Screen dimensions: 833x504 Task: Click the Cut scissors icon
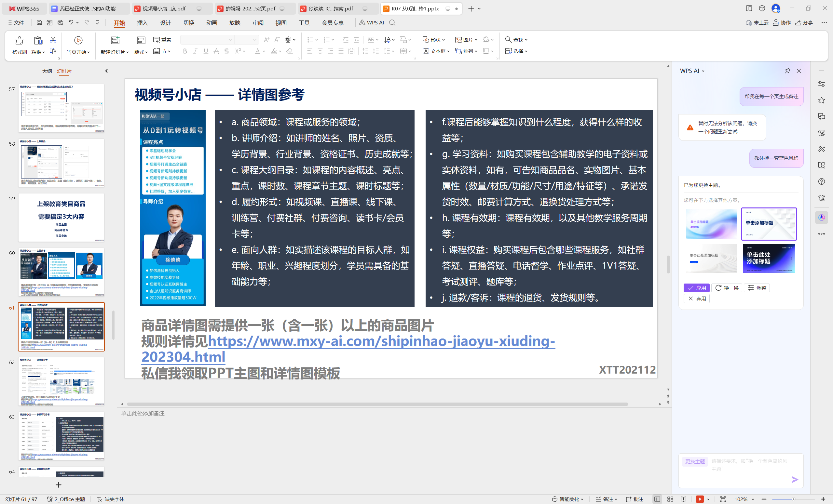53,40
